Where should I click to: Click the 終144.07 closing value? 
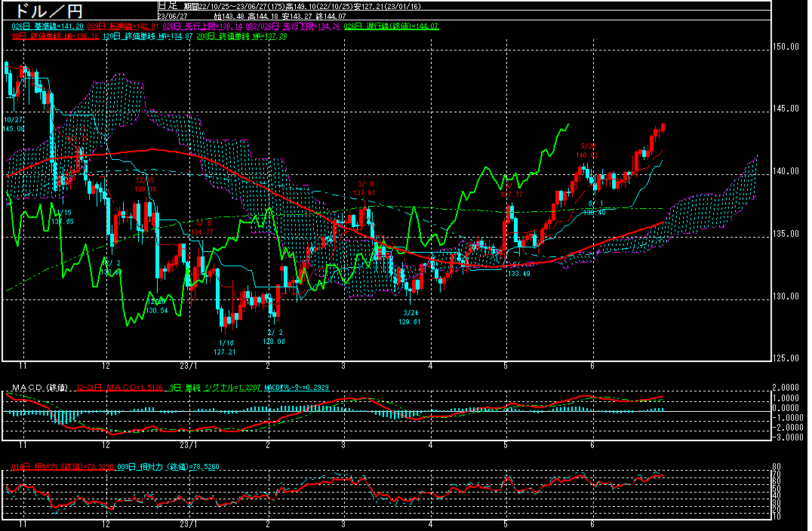coord(331,16)
